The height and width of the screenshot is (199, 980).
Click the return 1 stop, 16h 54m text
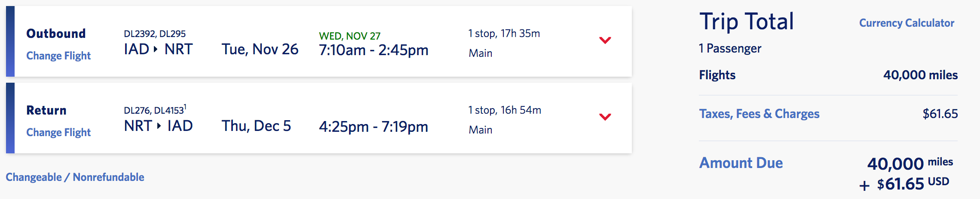tap(505, 110)
